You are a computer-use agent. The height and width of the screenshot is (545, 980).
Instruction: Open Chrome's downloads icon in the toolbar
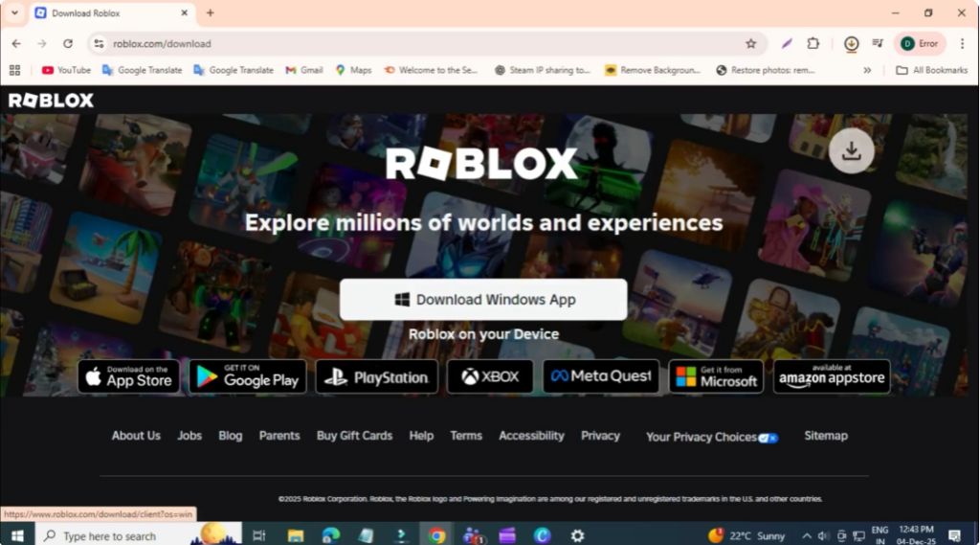851,44
